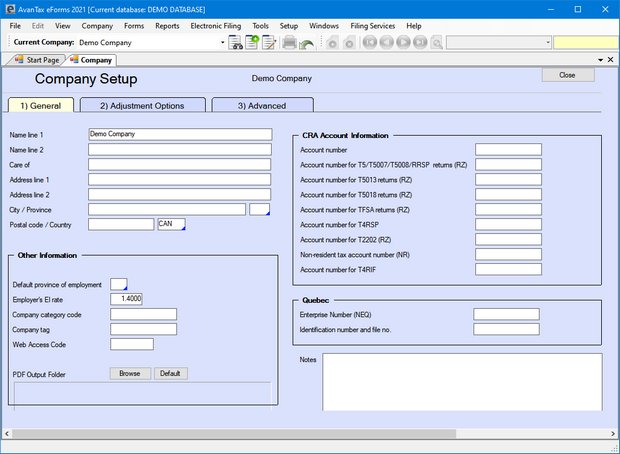Click the T5018 returns account number field
The width and height of the screenshot is (620, 454).
pyautogui.click(x=508, y=195)
